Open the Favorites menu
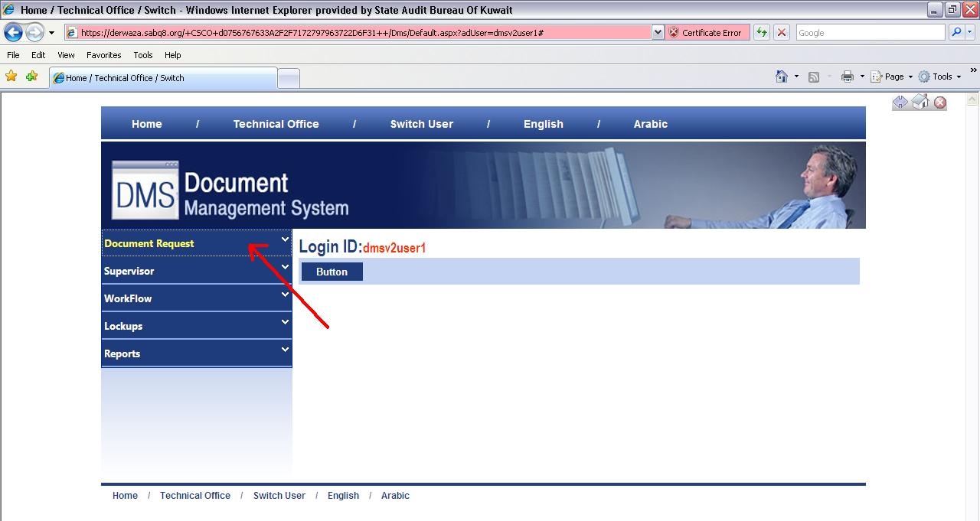Screen dimensions: 980x521 [x=103, y=55]
